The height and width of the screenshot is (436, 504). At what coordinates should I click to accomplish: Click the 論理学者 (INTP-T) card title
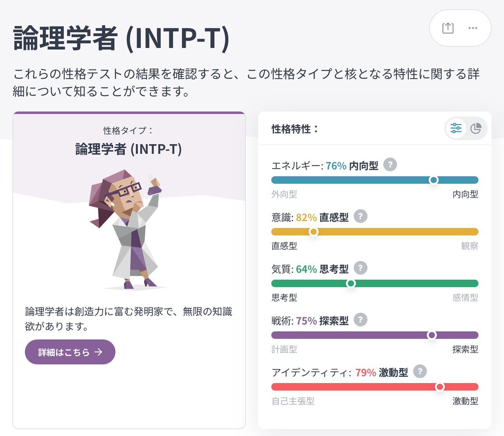pyautogui.click(x=129, y=149)
